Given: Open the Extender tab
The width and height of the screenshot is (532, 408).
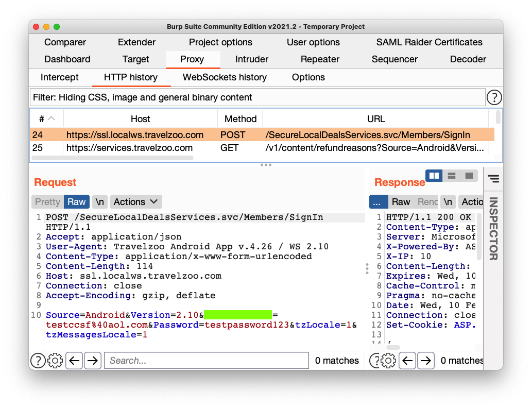Looking at the screenshot, I should click(x=136, y=42).
